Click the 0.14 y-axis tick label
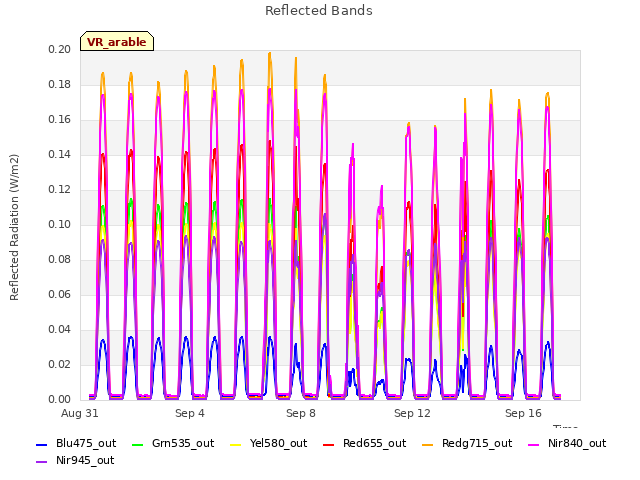The image size is (640, 480). coord(60,154)
